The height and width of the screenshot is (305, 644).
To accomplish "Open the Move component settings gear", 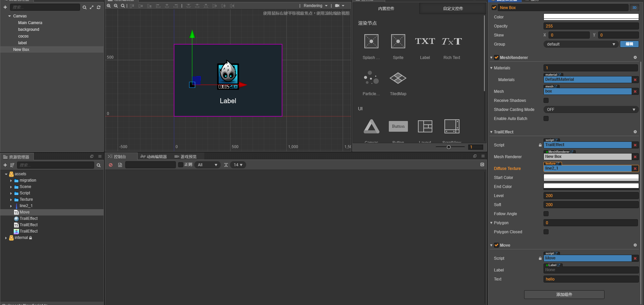I will pos(635,245).
